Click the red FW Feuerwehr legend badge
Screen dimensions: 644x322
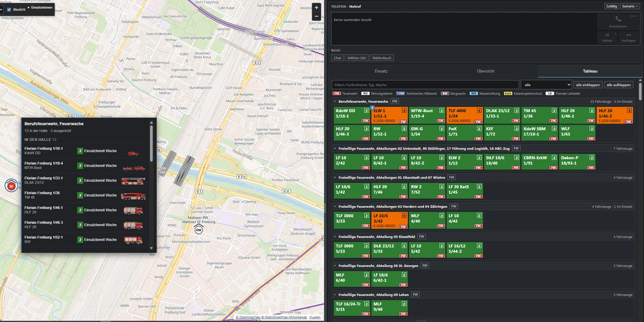click(x=337, y=93)
